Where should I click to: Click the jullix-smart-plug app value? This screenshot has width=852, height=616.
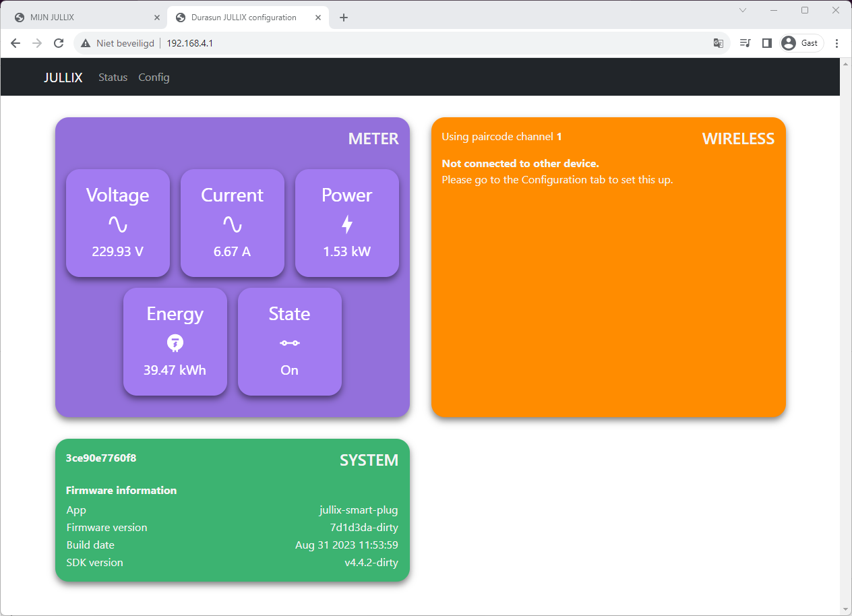[359, 510]
